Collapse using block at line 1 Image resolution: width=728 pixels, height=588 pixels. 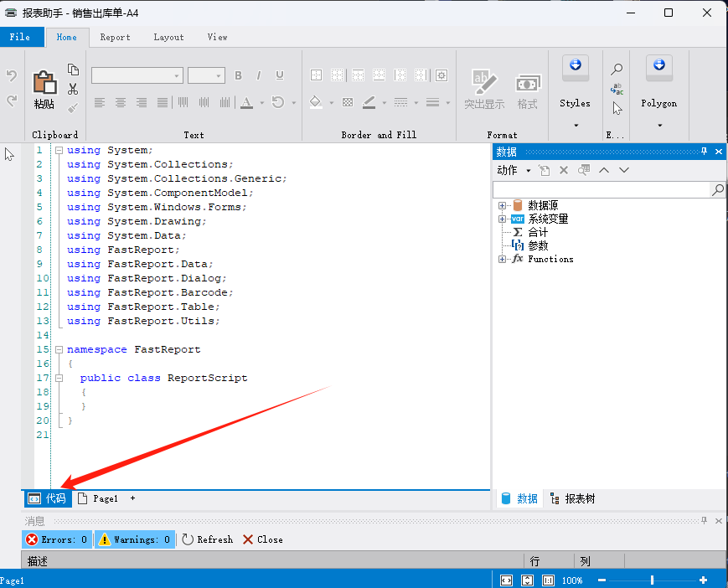(59, 151)
